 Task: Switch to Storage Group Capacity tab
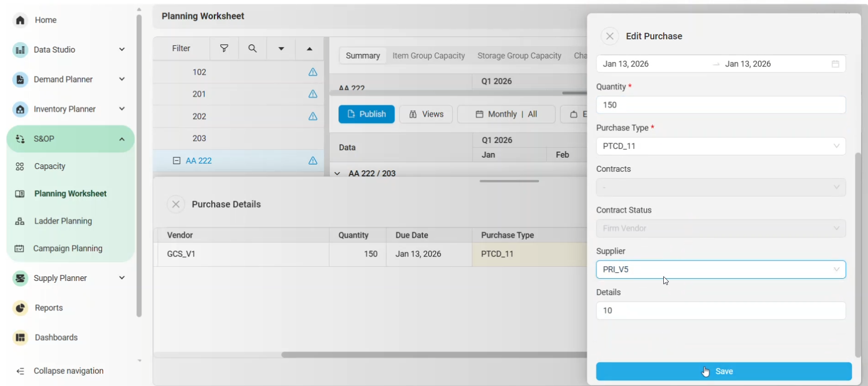[519, 56]
